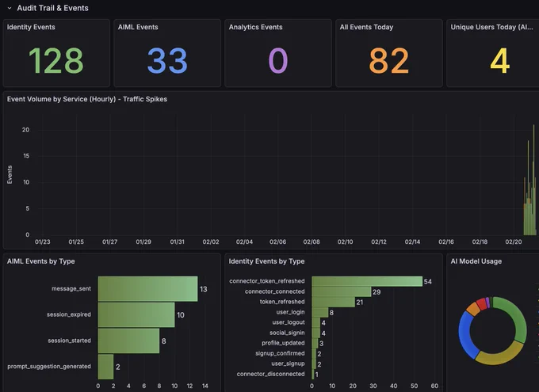Open the AIML Events by Type panel title

point(41,261)
